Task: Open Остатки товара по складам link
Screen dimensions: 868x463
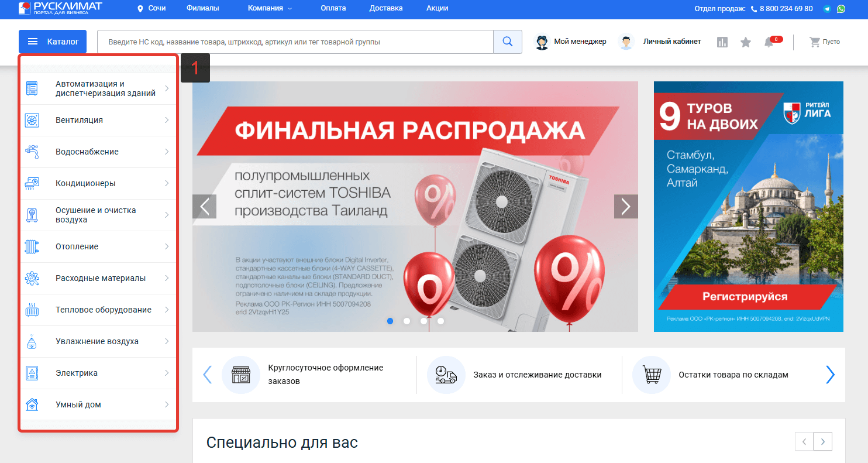Action: coord(733,375)
